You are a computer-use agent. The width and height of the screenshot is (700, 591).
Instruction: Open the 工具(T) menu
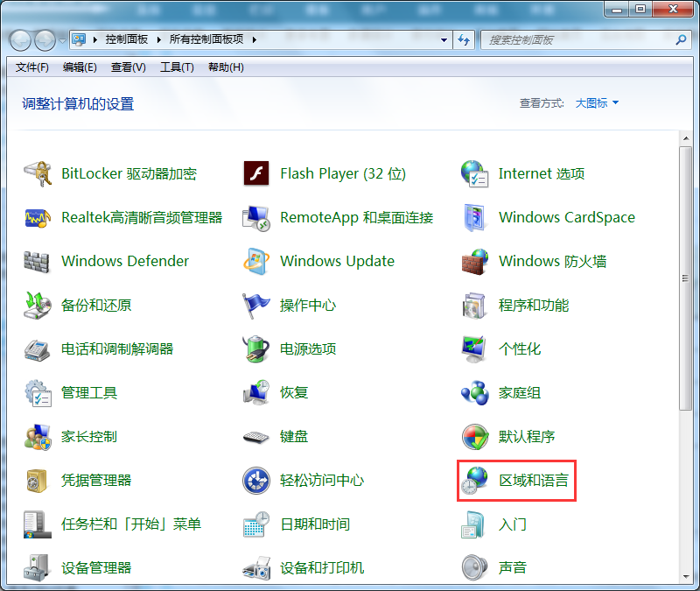click(x=176, y=67)
